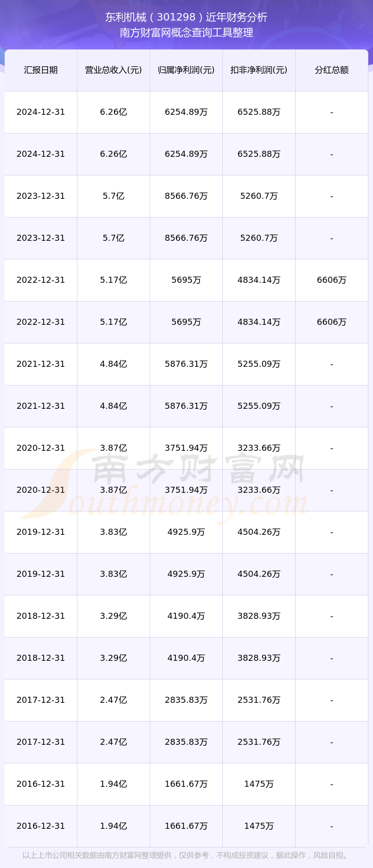Click the 汇报日期 column header
373x868 pixels.
41,70
